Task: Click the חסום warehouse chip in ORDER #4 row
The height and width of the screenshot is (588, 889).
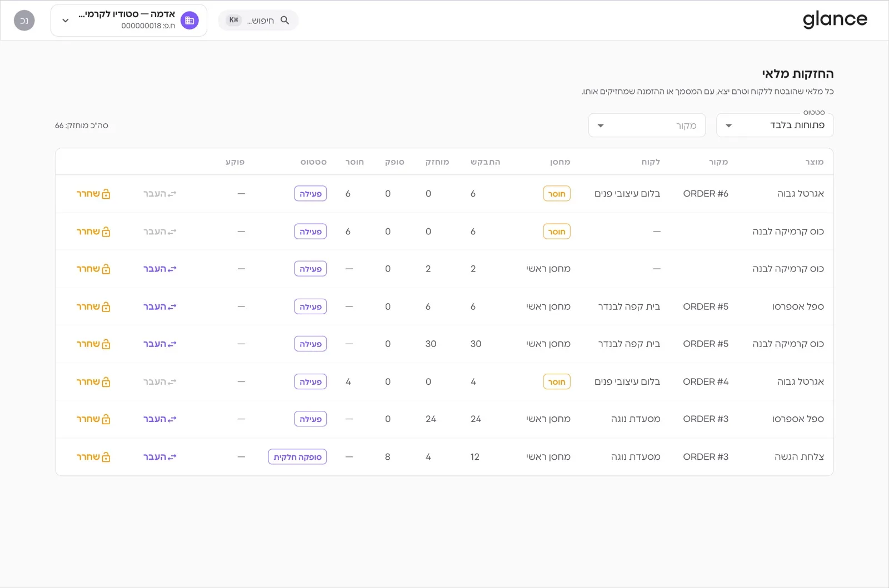Action: coord(557,382)
